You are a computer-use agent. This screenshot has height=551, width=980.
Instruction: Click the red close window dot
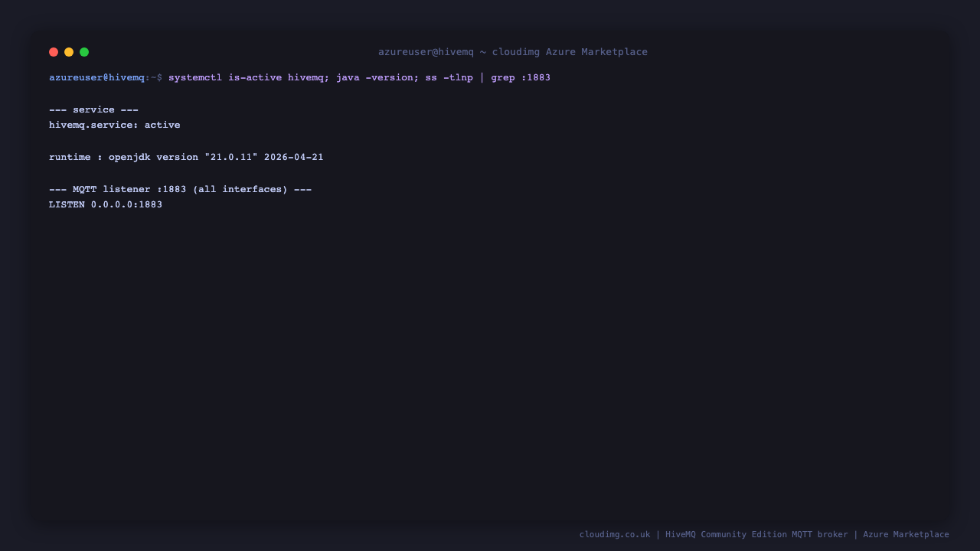(54, 52)
